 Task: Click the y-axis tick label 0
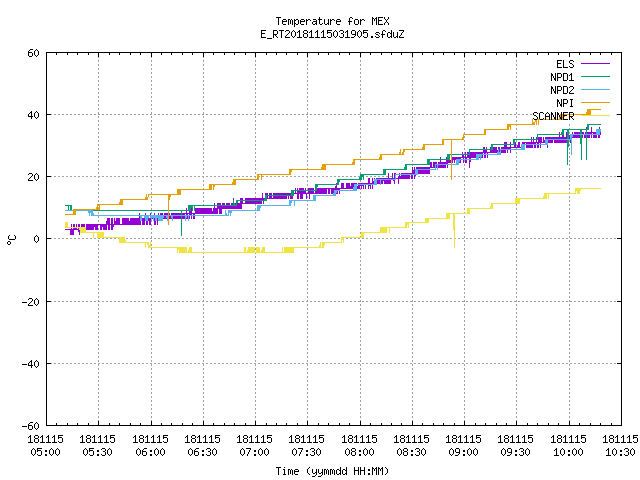coord(37,239)
